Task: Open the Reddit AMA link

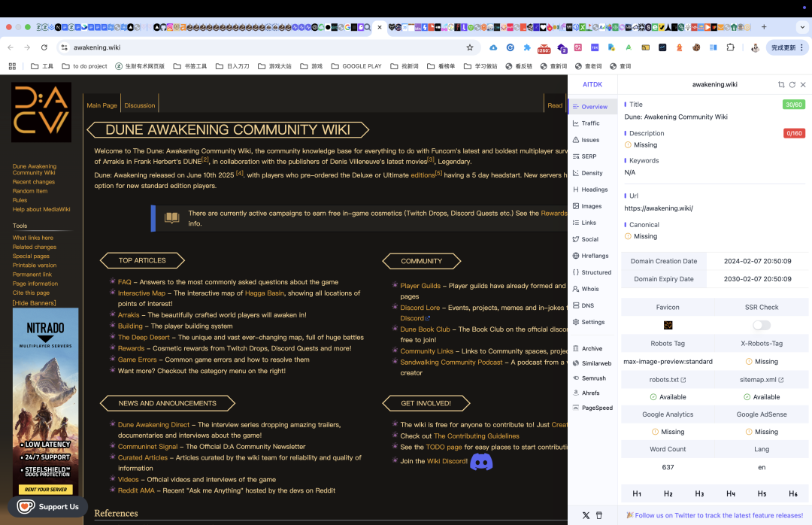Action: click(136, 490)
